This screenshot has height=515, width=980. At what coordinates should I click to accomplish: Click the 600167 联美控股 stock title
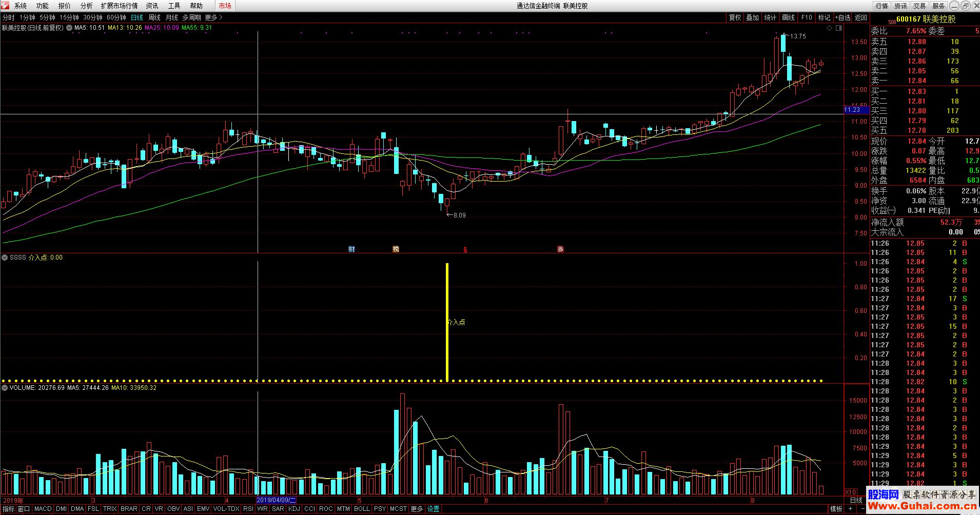point(926,19)
